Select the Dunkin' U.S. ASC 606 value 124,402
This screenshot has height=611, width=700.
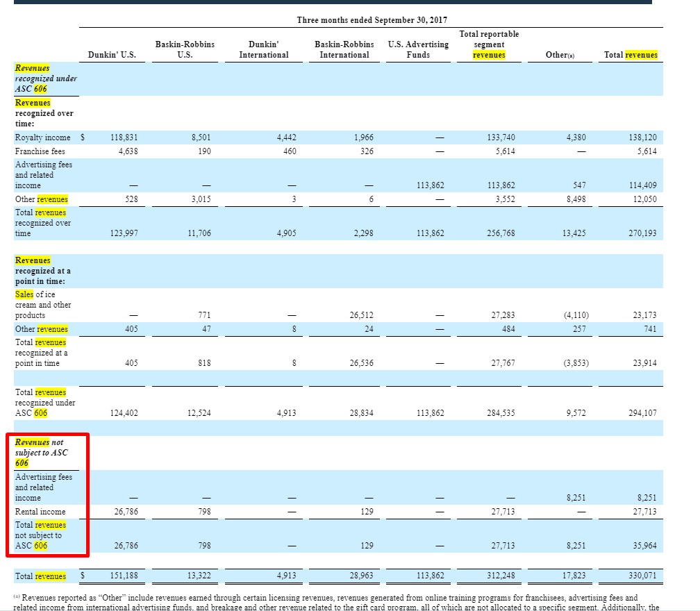pyautogui.click(x=124, y=413)
